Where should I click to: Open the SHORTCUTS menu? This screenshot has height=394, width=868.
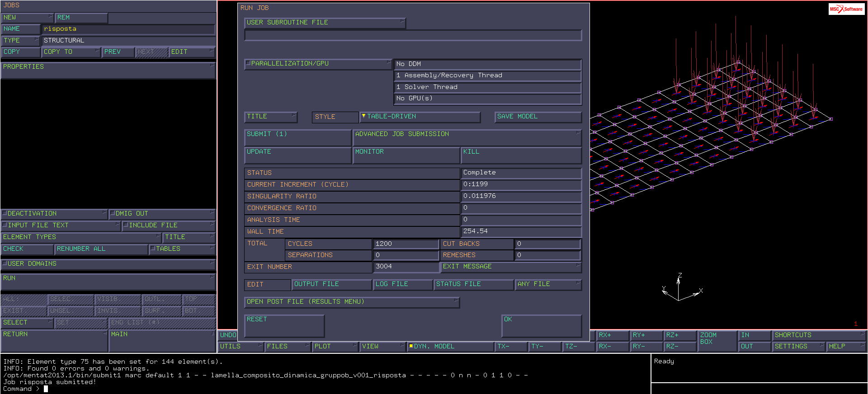tap(819, 335)
